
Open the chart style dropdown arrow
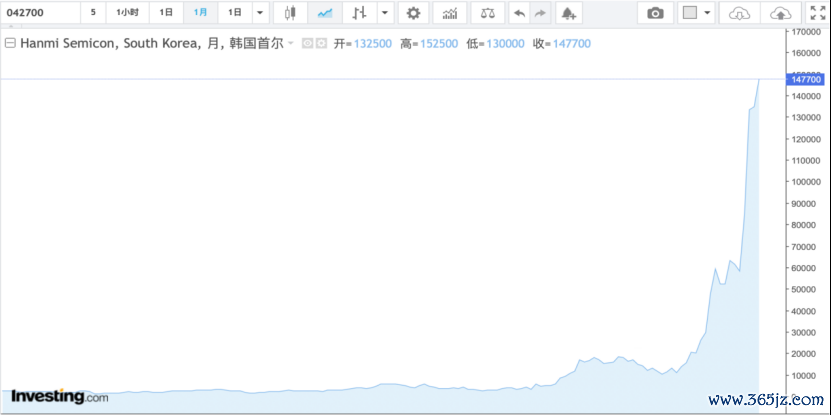(x=385, y=13)
